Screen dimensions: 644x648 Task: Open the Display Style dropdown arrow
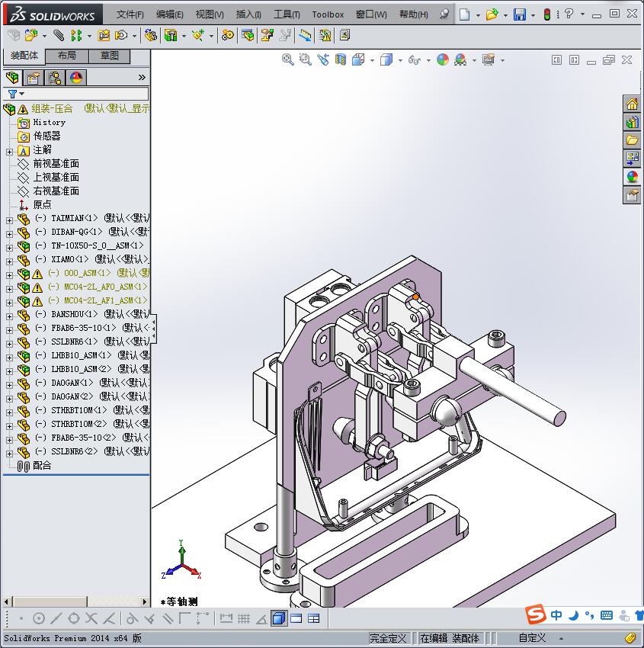click(x=400, y=61)
